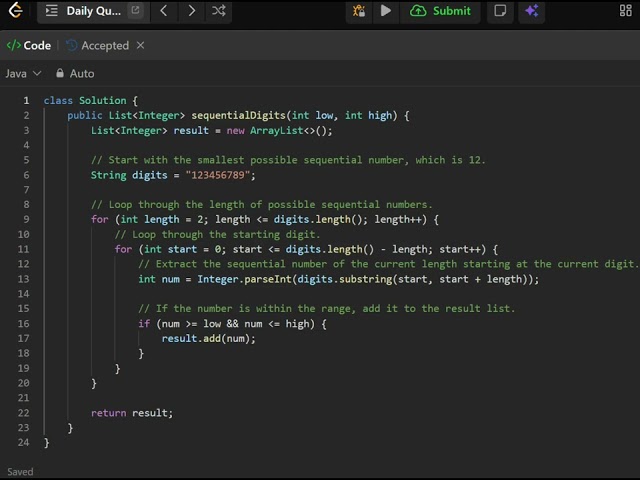640x480 pixels.
Task: Switch to the Accepted tab
Action: (98, 45)
